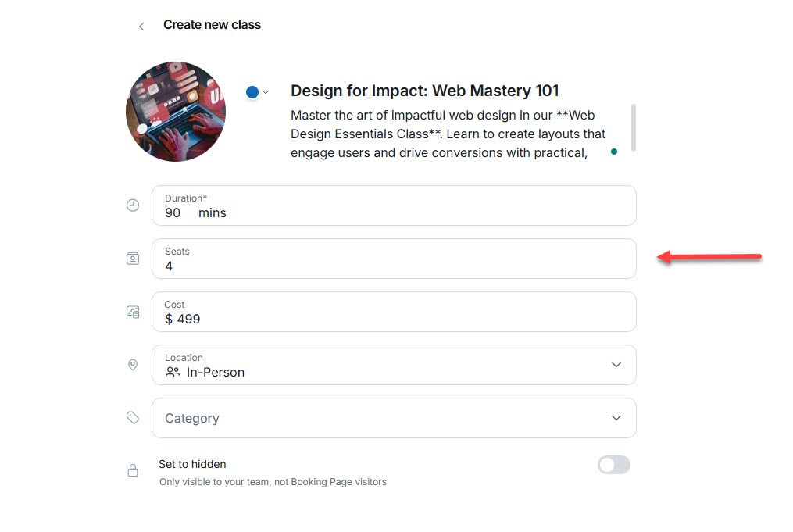Click the cost coins icon
The image size is (793, 532).
(x=133, y=312)
